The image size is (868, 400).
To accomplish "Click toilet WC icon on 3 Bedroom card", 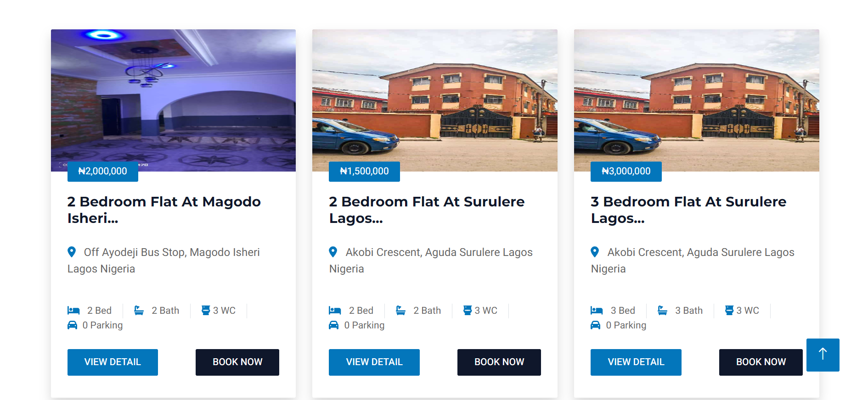I will pos(729,311).
